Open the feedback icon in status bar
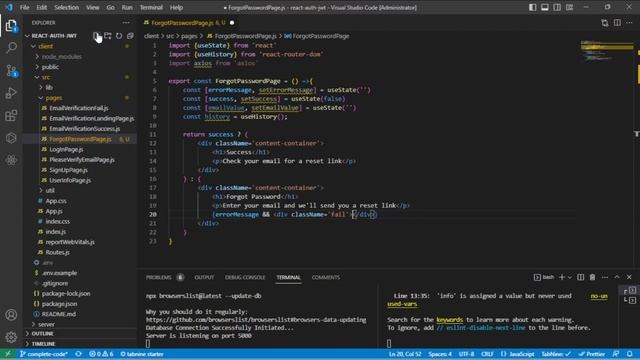The width and height of the screenshot is (640, 360). click(x=616, y=354)
